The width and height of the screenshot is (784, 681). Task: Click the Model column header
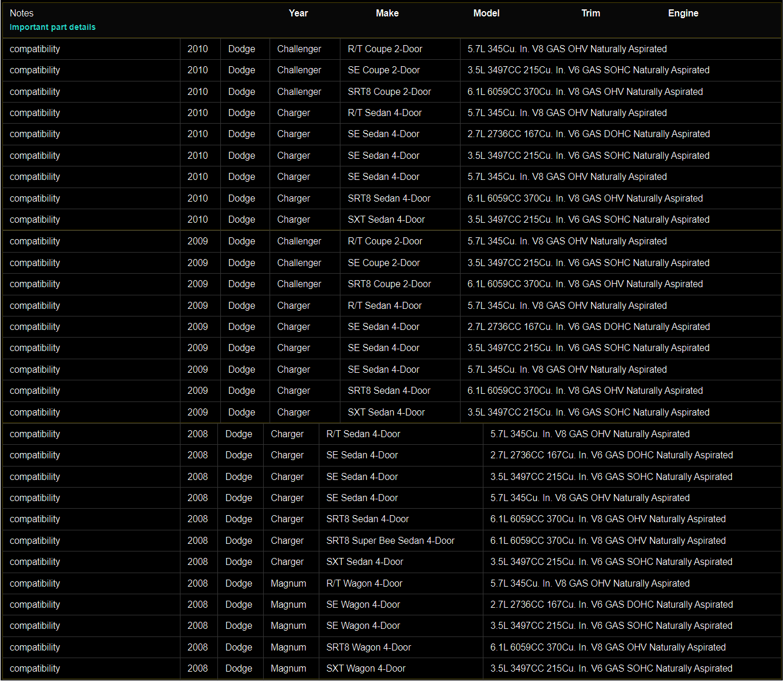point(486,13)
